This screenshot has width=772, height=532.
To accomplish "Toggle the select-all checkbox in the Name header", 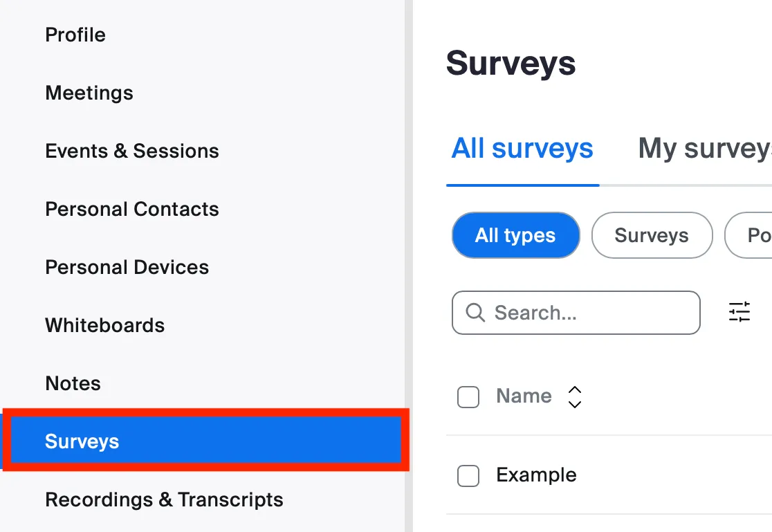I will pyautogui.click(x=468, y=397).
